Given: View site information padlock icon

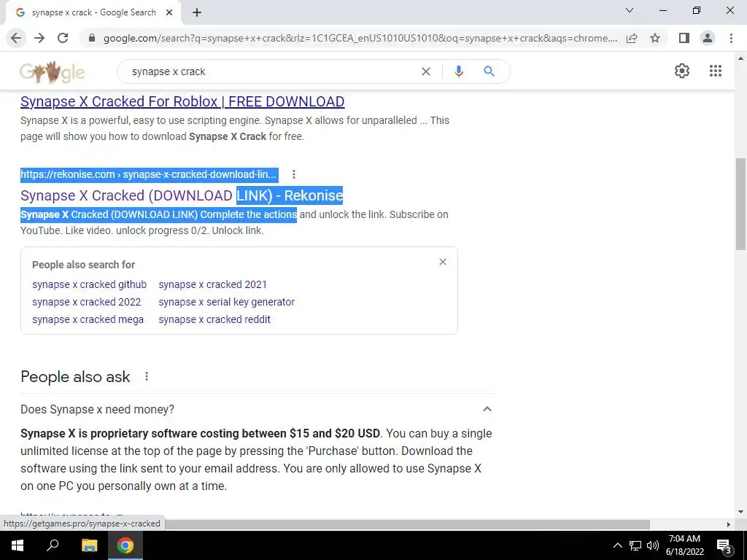Looking at the screenshot, I should [92, 38].
